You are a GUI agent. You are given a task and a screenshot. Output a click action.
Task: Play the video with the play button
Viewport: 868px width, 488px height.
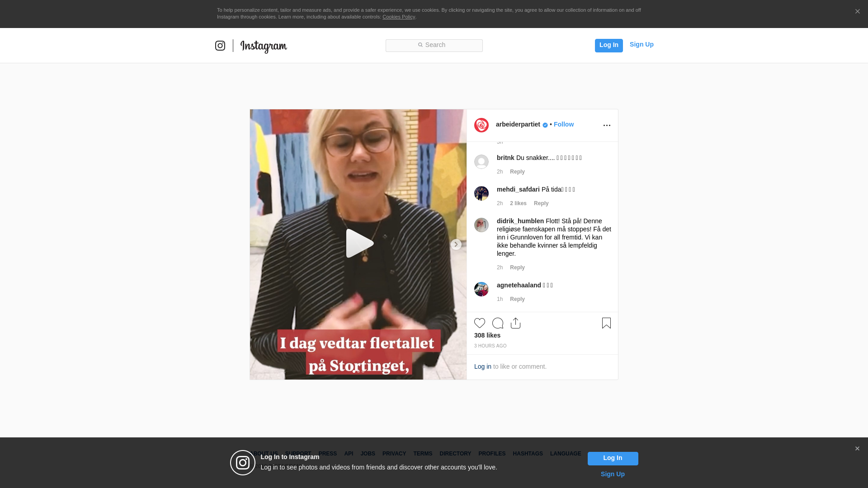tap(359, 244)
